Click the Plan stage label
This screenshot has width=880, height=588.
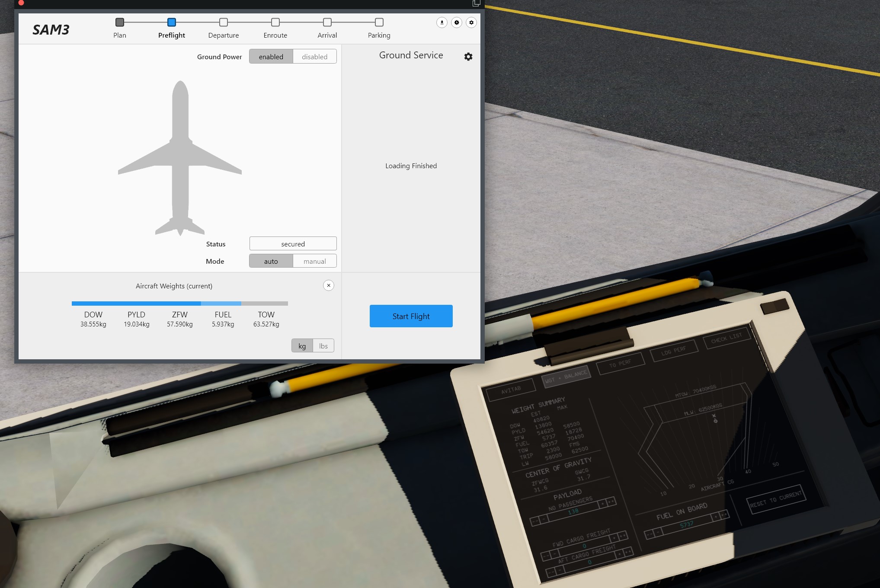(x=120, y=35)
